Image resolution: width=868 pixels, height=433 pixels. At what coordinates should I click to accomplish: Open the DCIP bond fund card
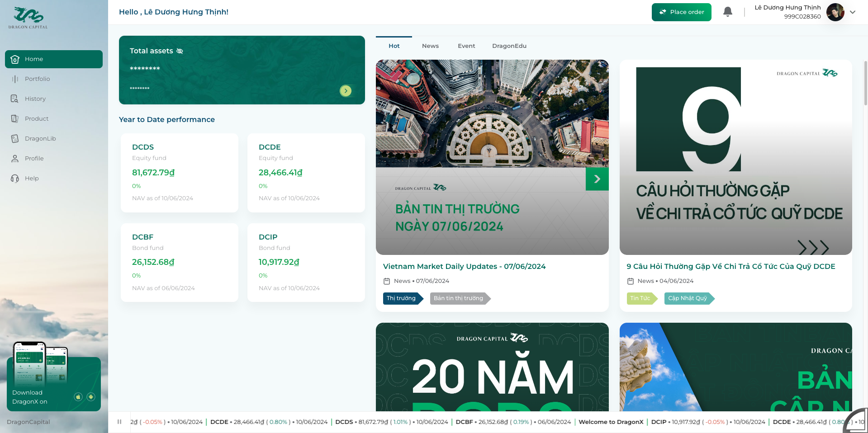[306, 263]
